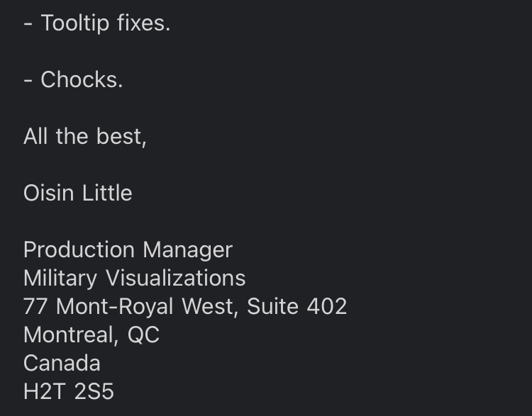532x416 pixels.
Task: Click the word "Visualizations" in the signature
Action: pyautogui.click(x=175, y=278)
